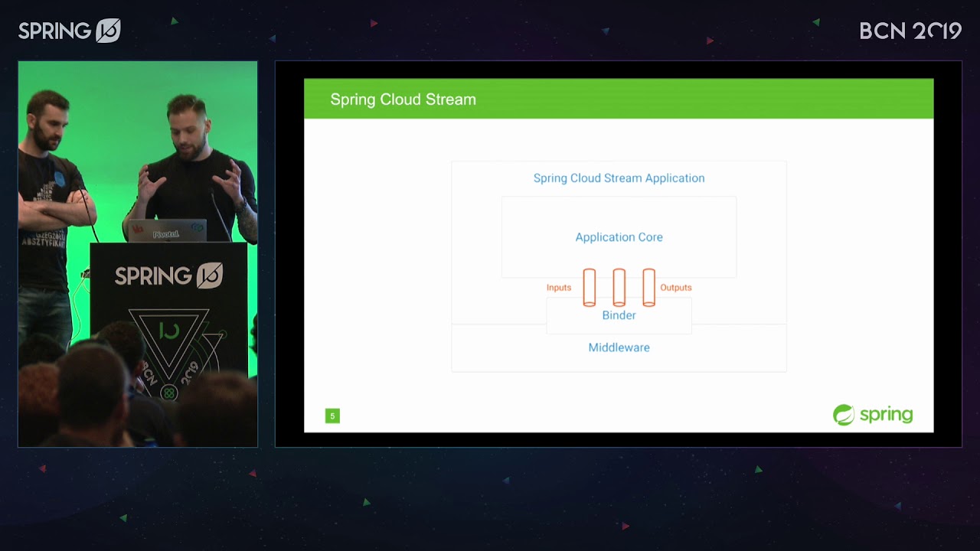Click the Spring Cloud Stream slide title

(403, 99)
